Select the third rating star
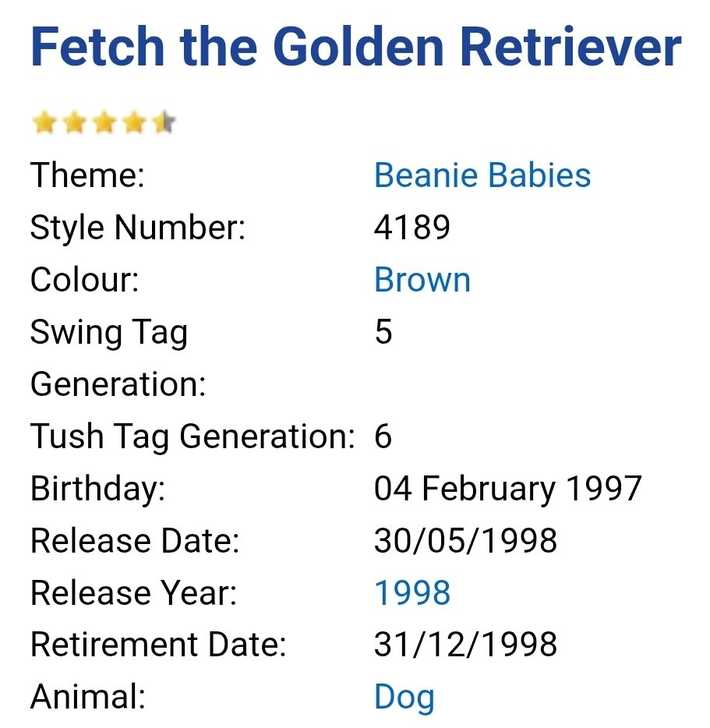Image resolution: width=710 pixels, height=728 pixels. pos(104,123)
